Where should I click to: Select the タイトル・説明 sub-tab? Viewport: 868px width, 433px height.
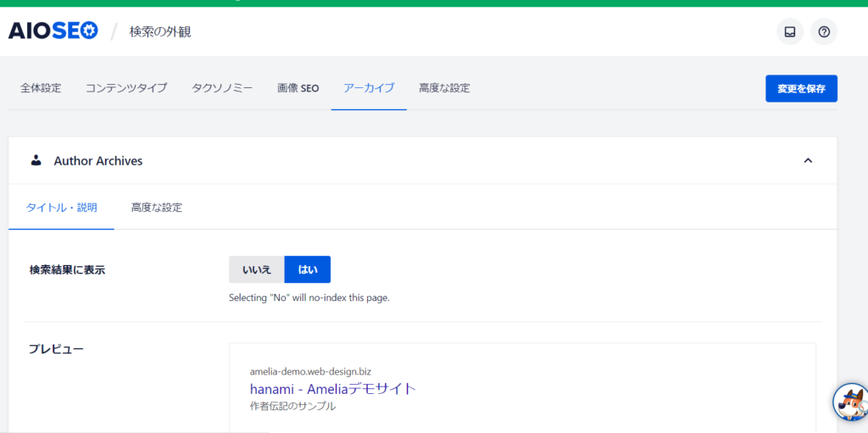click(62, 208)
